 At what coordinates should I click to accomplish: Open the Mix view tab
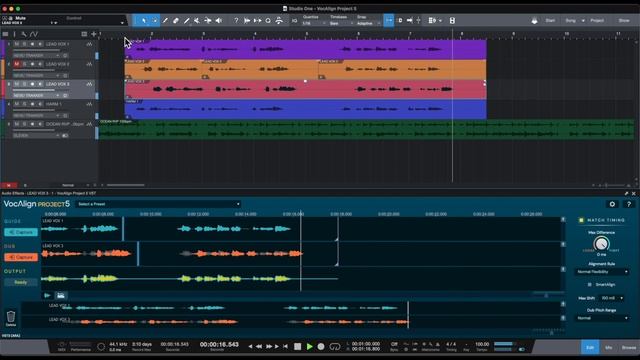(609, 347)
